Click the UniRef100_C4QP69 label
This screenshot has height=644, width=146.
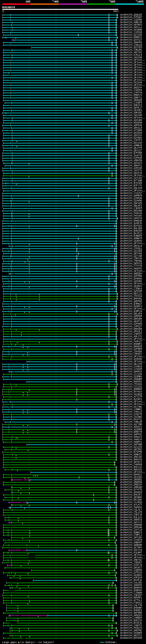[131, 570]
